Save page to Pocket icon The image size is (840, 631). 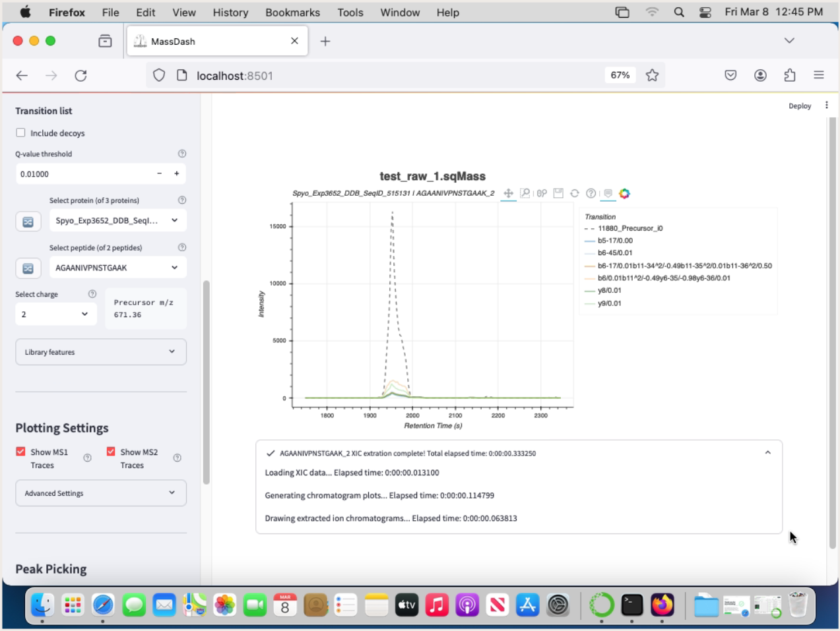(730, 75)
